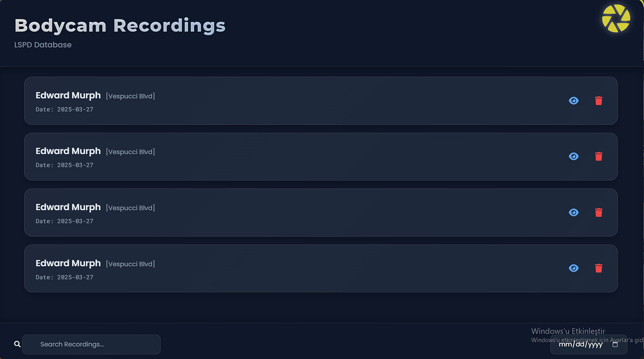The width and height of the screenshot is (644, 359).
Task: Click the Bodycam Recordings page title
Action: (120, 25)
